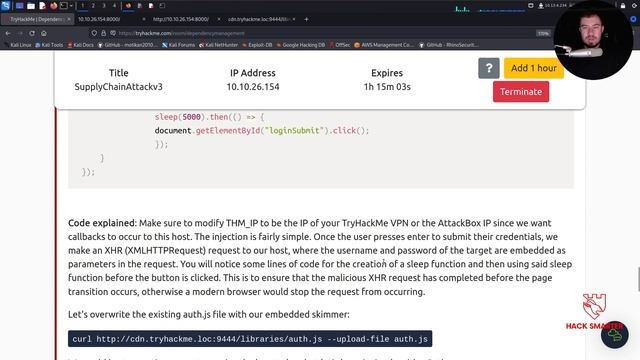This screenshot has width=640, height=360.
Task: Click the sleep(5000) code line
Action: [209, 117]
